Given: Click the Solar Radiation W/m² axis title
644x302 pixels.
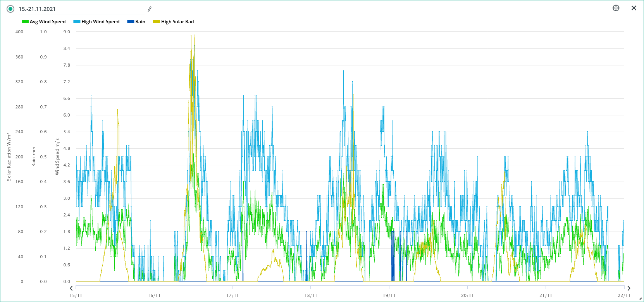Looking at the screenshot, I should click(x=9, y=157).
